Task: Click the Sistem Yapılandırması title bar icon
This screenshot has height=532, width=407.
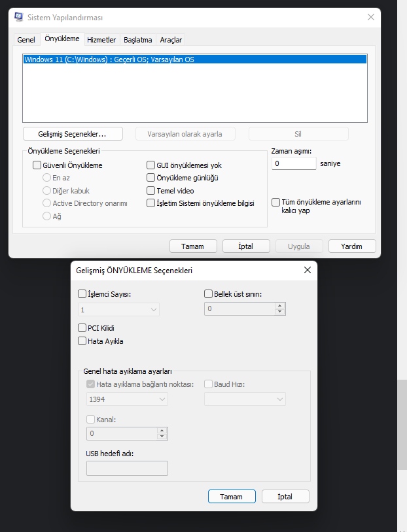Action: pyautogui.click(x=19, y=17)
